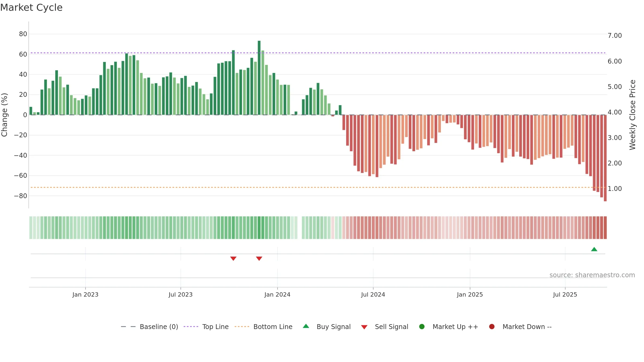Toggle Market Down -- legend entry
This screenshot has width=644, height=362.
pos(520,327)
